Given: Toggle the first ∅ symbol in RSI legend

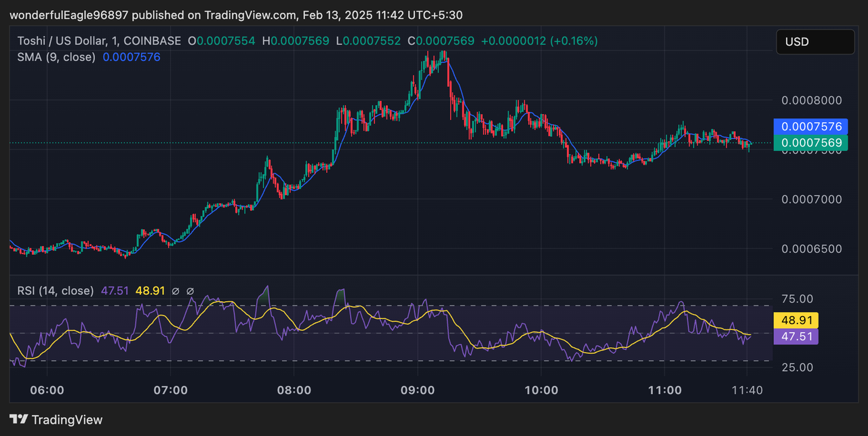Looking at the screenshot, I should tap(174, 290).
